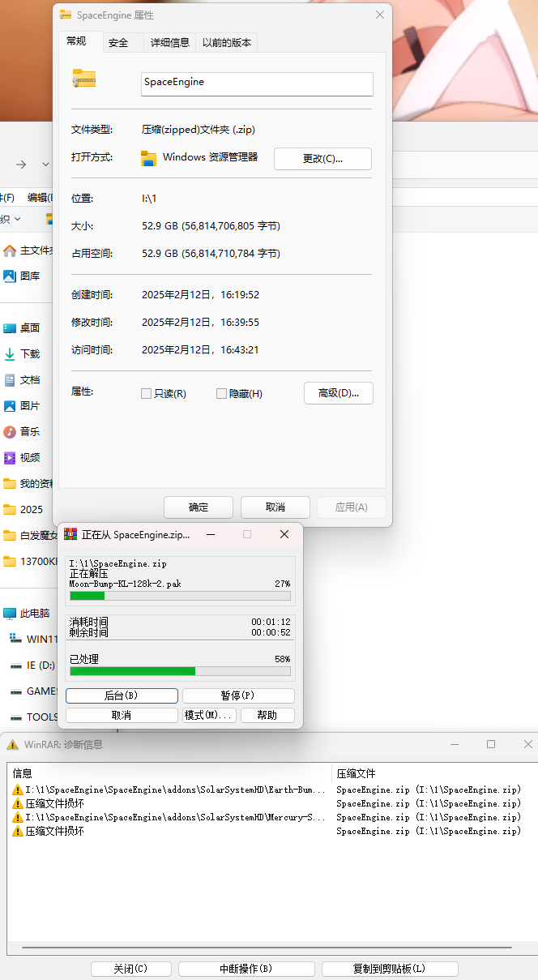
Task: Open the 2025 folder in sidebar
Action: click(32, 510)
